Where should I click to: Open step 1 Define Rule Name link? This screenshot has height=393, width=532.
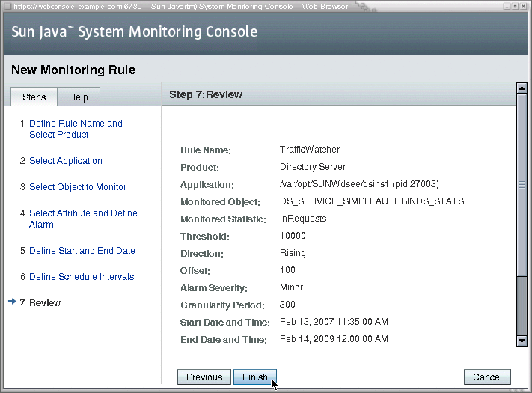pyautogui.click(x=76, y=129)
